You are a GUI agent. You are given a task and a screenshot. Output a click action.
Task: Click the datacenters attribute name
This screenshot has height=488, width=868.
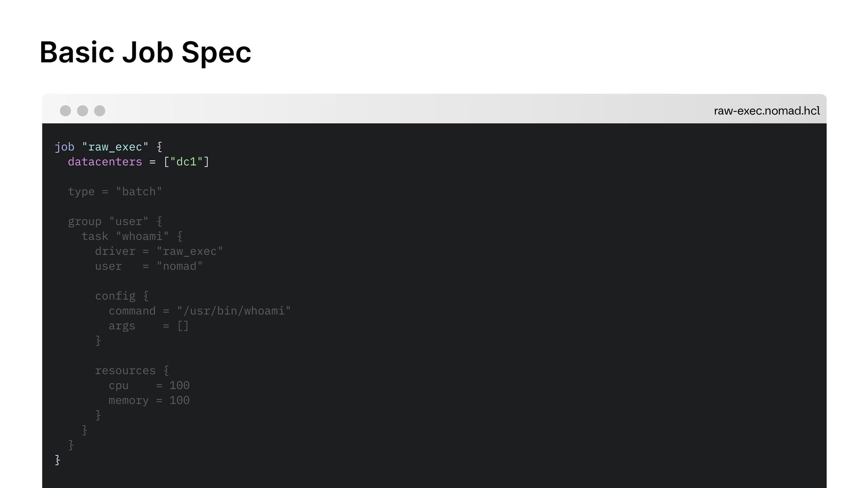[105, 162]
